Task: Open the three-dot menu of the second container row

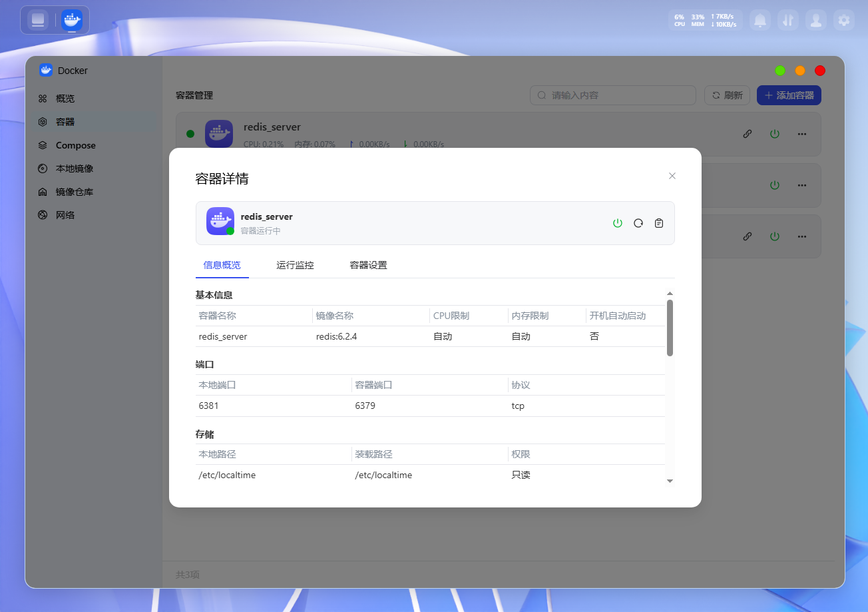Action: click(x=802, y=185)
